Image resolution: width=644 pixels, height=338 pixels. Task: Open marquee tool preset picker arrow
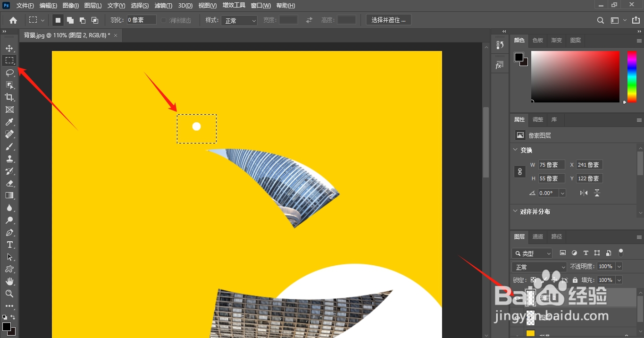point(43,20)
